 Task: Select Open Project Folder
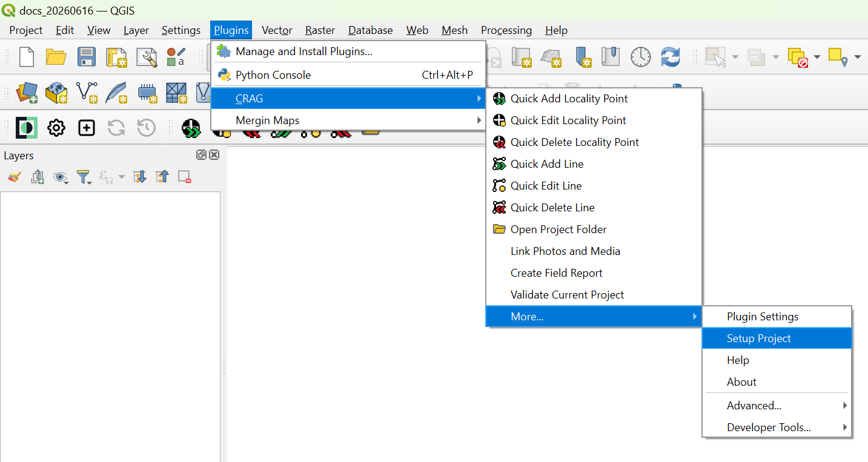click(x=594, y=229)
